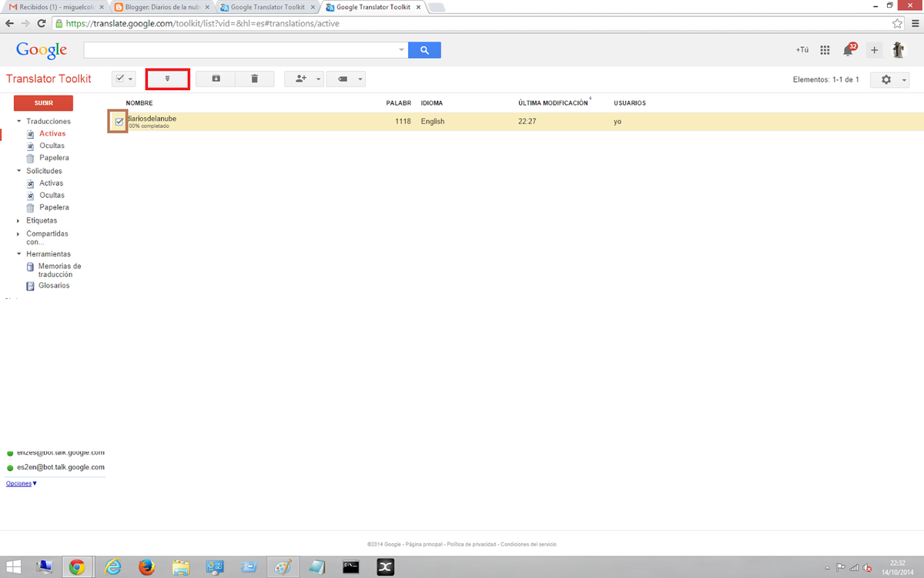Open the Yoda account avatar

click(898, 50)
